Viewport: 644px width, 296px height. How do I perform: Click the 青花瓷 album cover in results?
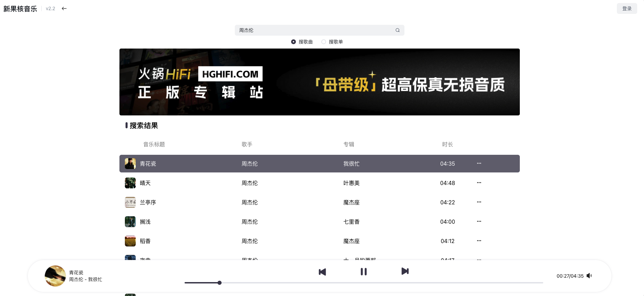(x=130, y=164)
